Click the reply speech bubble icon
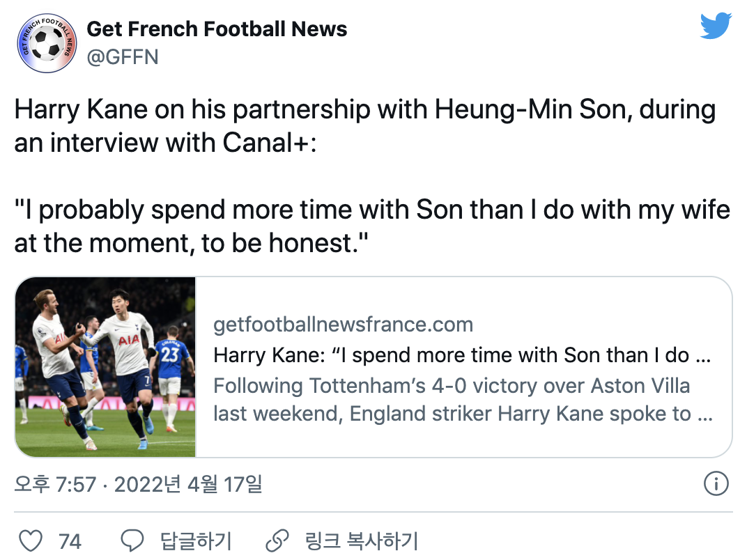 [x=132, y=540]
